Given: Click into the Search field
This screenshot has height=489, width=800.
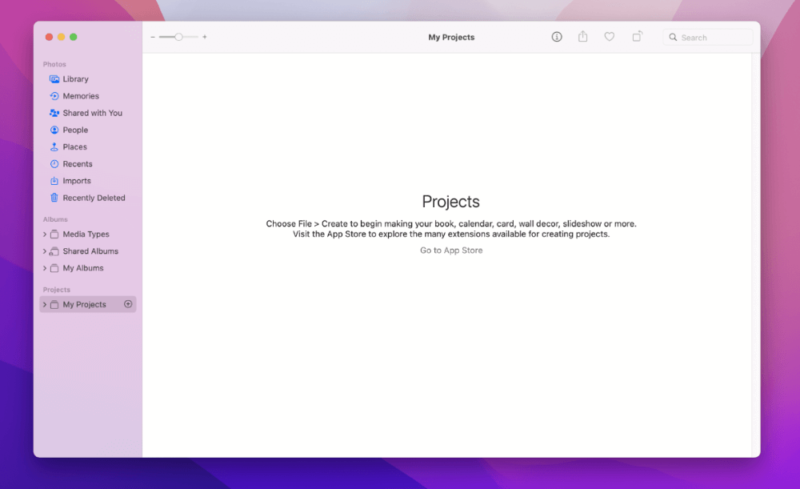Looking at the screenshot, I should 708,37.
